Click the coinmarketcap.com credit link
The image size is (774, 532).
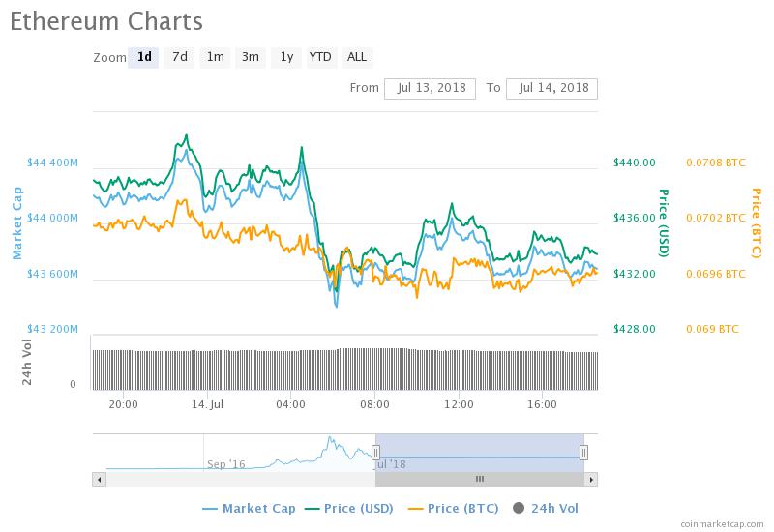coord(722,524)
